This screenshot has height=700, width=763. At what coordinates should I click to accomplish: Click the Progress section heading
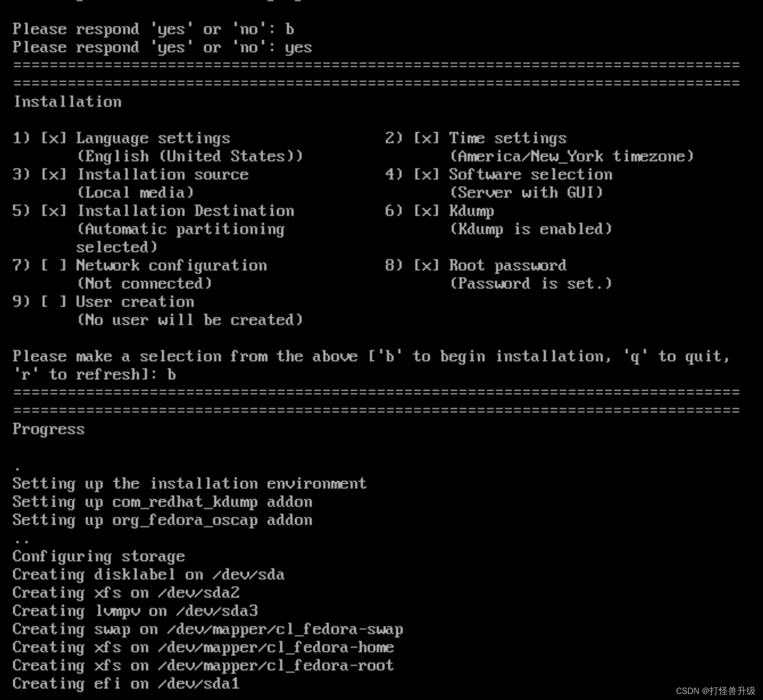tap(48, 429)
